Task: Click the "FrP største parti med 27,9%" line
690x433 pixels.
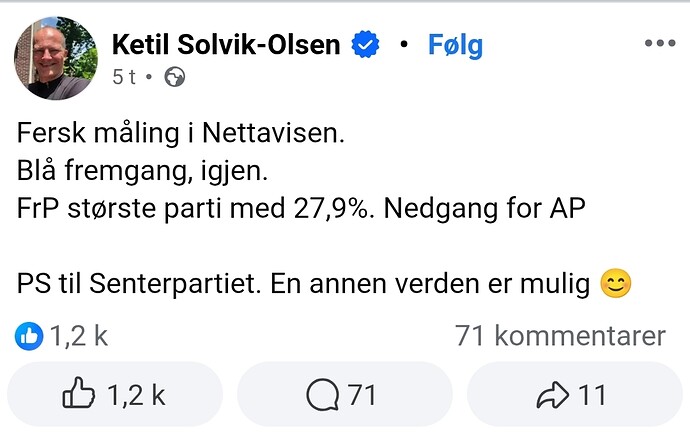Action: click(197, 209)
